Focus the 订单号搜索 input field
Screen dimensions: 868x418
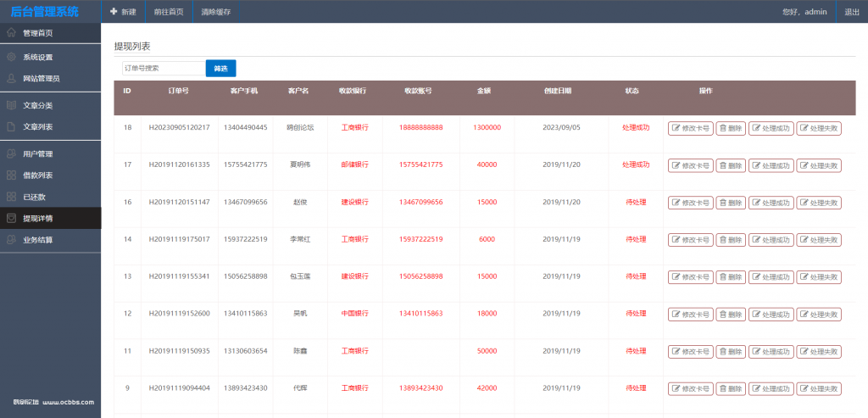coord(164,68)
